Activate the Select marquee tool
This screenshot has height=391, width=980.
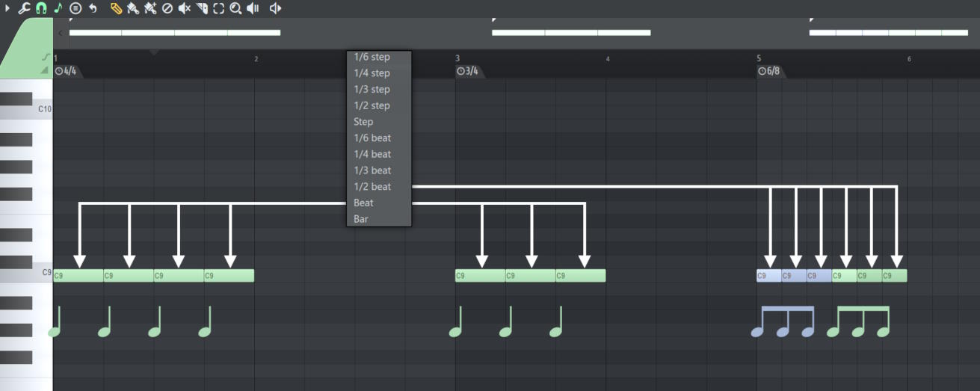[x=218, y=8]
